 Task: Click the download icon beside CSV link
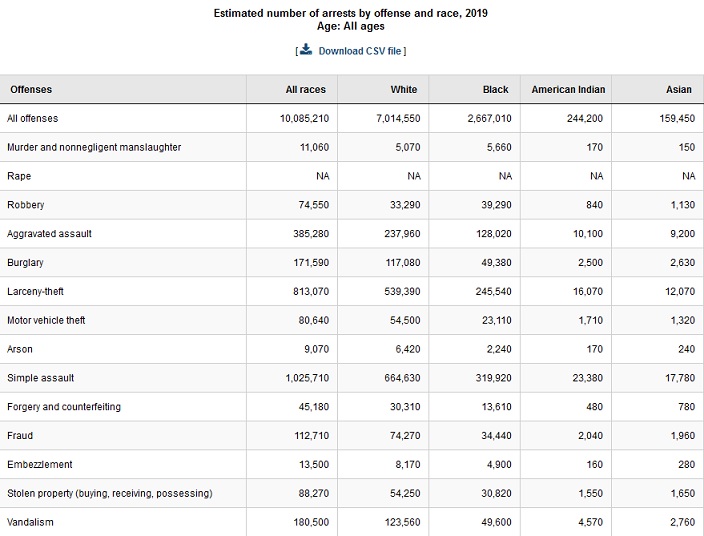[306, 50]
